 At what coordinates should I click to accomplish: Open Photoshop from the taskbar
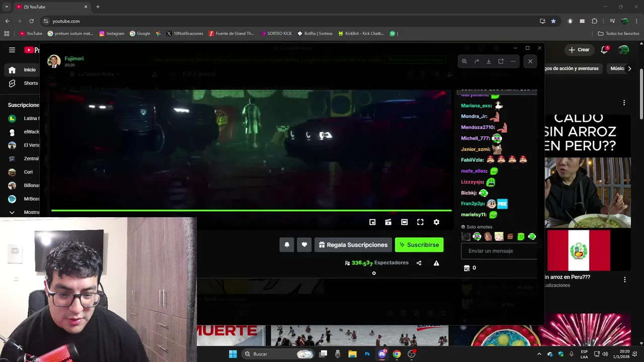[367, 354]
